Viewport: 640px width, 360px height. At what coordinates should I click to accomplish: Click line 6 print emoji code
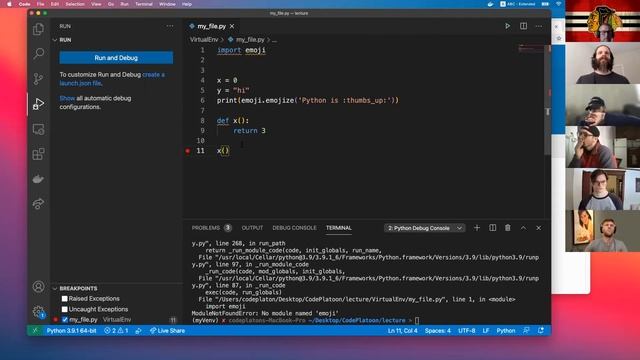tap(307, 100)
